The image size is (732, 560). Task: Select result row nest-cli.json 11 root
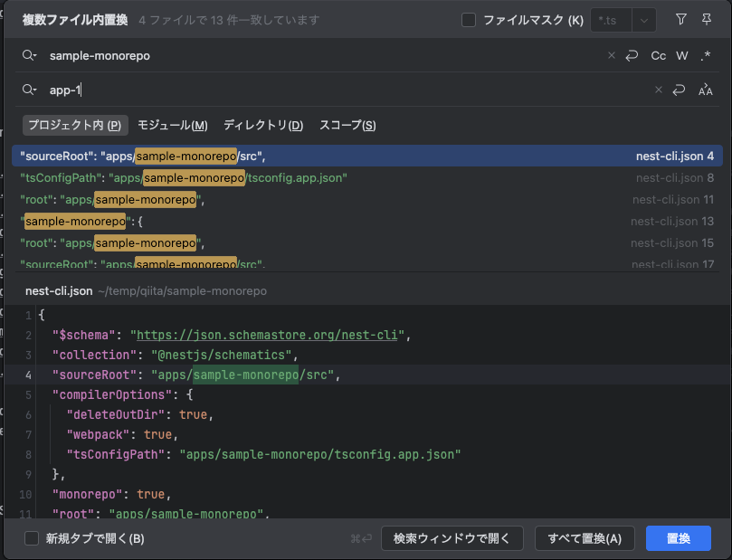coord(367,200)
